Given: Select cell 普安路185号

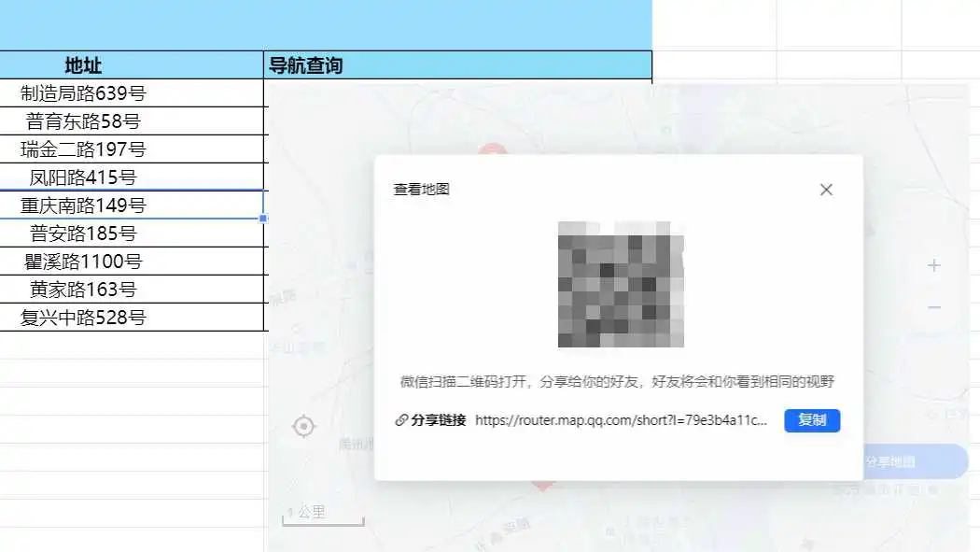Looking at the screenshot, I should click(132, 234).
